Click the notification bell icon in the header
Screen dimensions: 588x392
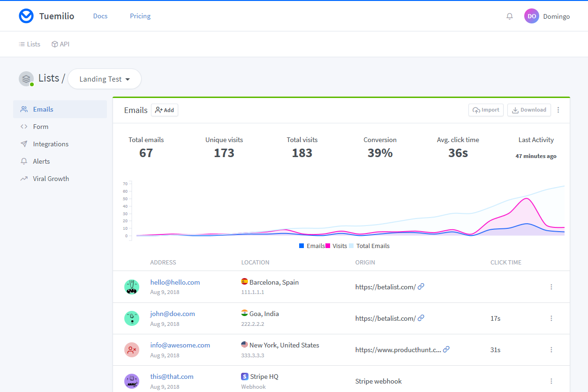point(509,15)
